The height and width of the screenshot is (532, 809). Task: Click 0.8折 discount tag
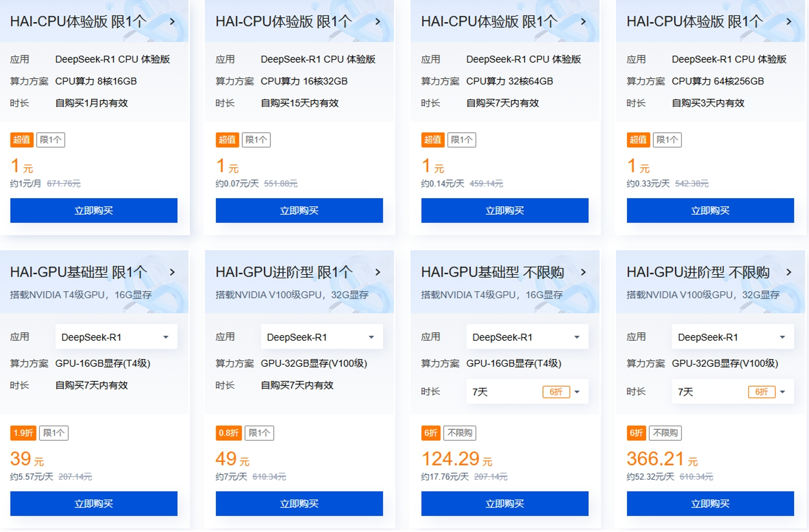pyautogui.click(x=228, y=433)
